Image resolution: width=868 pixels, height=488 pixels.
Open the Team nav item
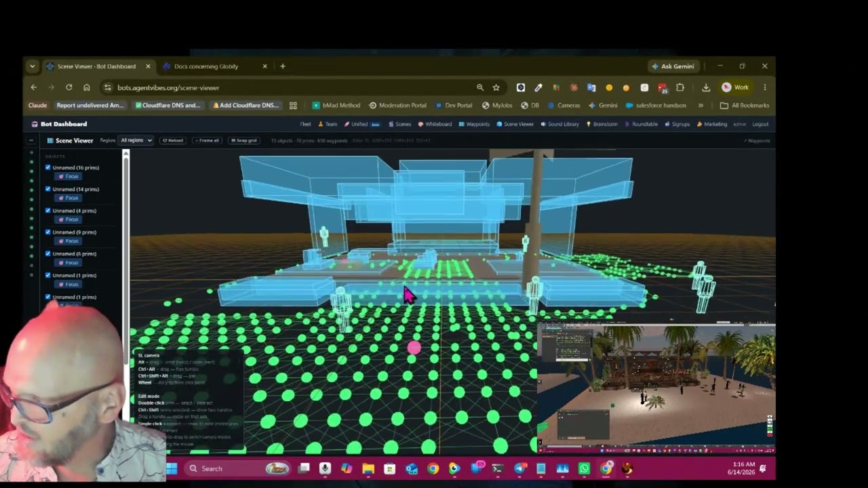point(328,124)
